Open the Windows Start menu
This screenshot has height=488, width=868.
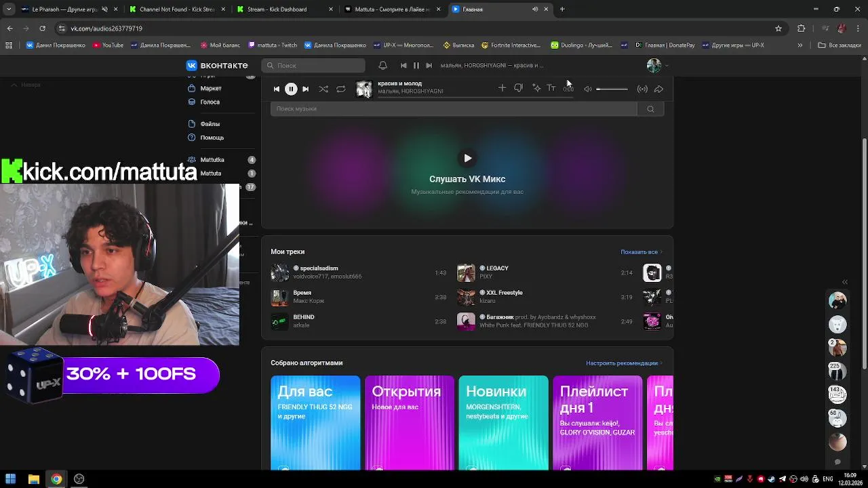coord(10,479)
